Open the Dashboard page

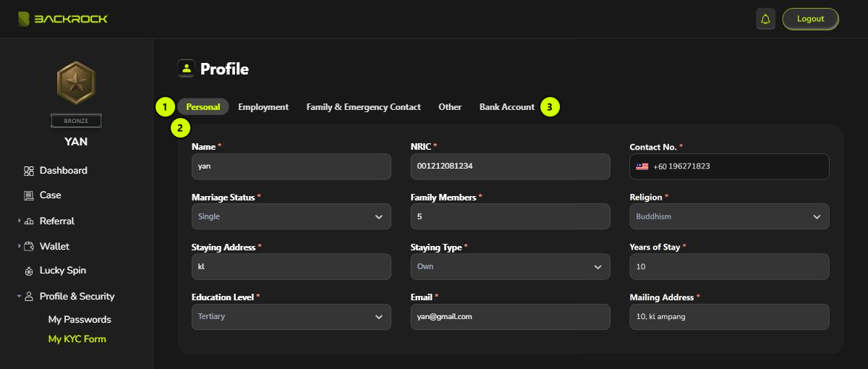tap(64, 171)
